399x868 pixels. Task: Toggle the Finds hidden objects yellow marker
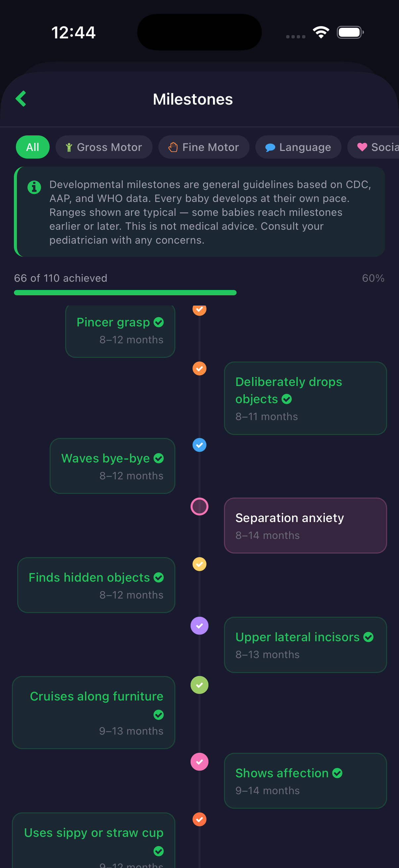(199, 564)
